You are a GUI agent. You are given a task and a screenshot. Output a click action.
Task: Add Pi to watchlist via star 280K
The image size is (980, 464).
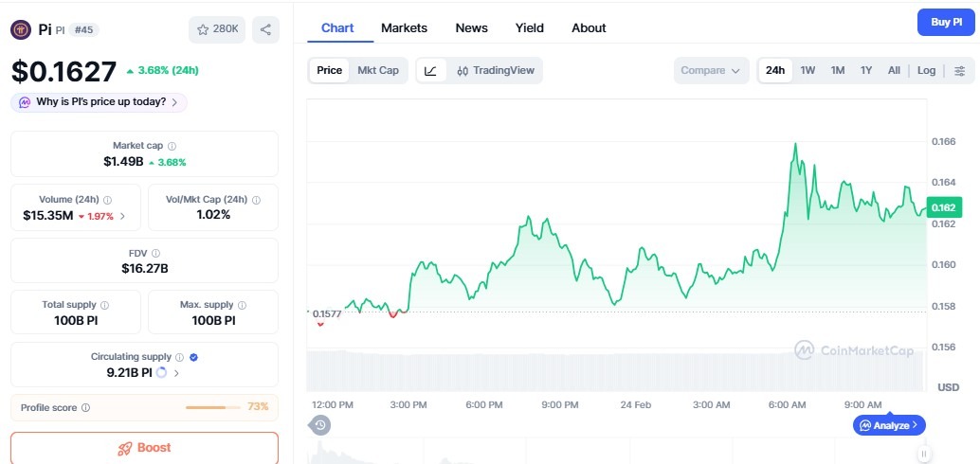coord(217,29)
